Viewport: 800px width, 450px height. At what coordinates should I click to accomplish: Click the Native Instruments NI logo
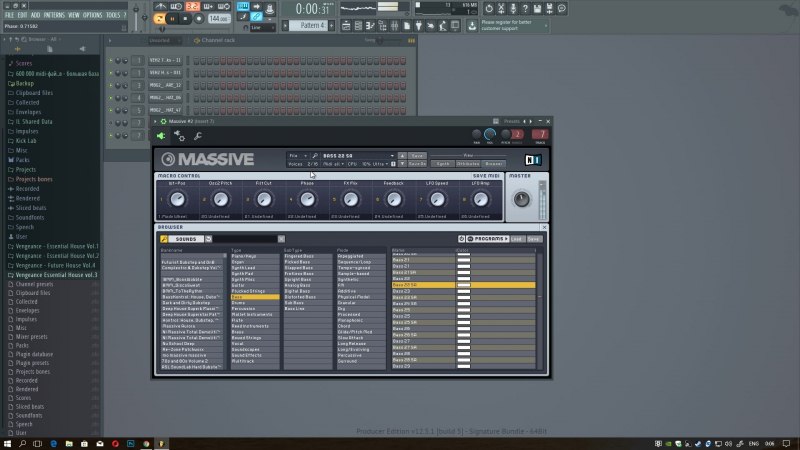click(533, 160)
